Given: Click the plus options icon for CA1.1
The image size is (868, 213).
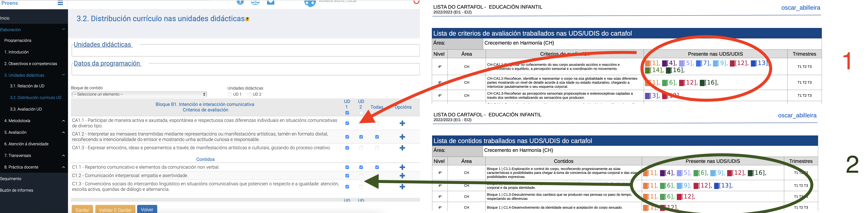Looking at the screenshot, I should (x=402, y=123).
